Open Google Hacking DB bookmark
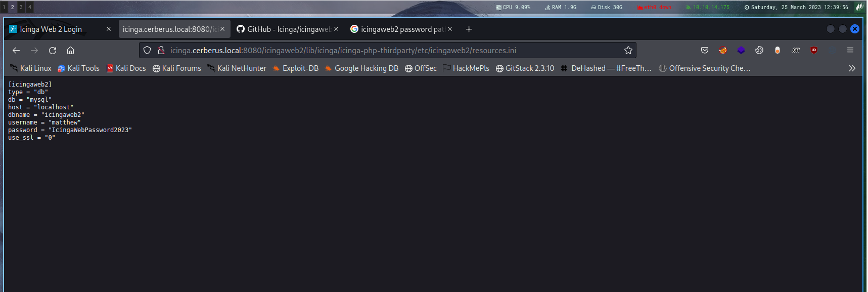This screenshot has height=292, width=868. (x=361, y=68)
